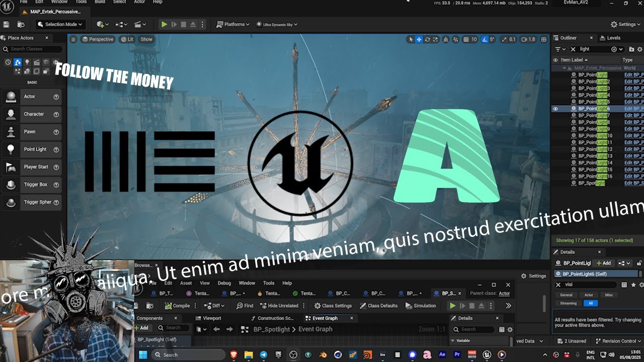Open the Ultra Dynamic Sky dropdown
This screenshot has height=362, width=644.
click(x=277, y=24)
